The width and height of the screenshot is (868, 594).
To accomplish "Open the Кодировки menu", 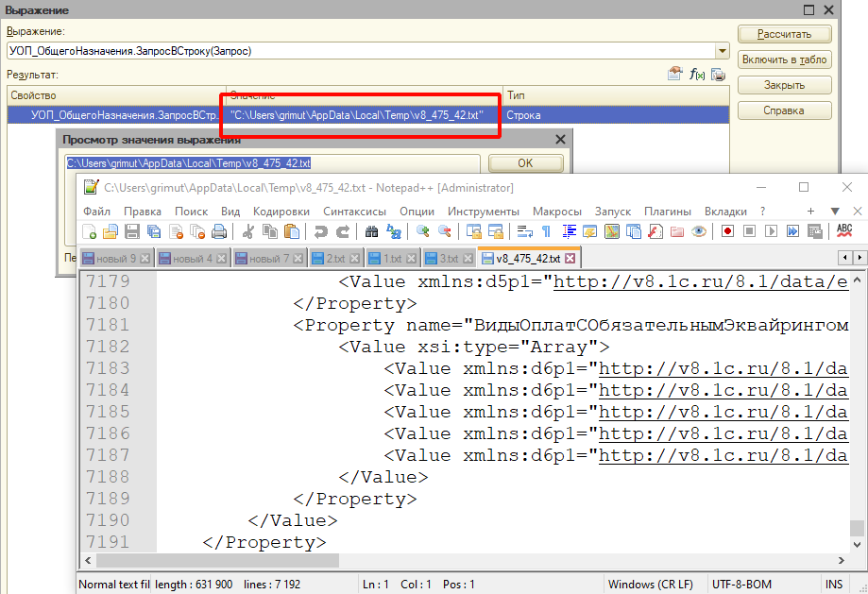I will coord(281,212).
